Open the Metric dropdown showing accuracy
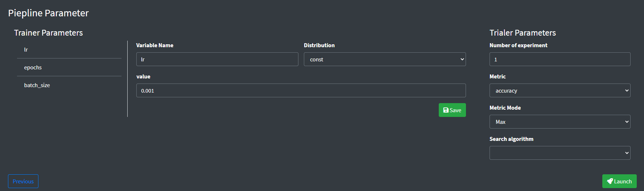The image size is (644, 191). point(560,90)
